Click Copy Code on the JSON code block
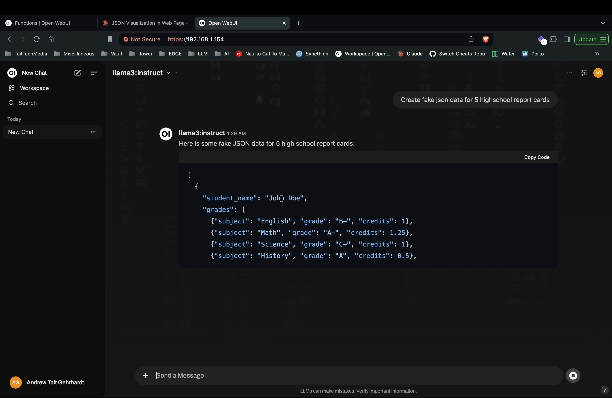The image size is (612, 398). pyautogui.click(x=537, y=157)
